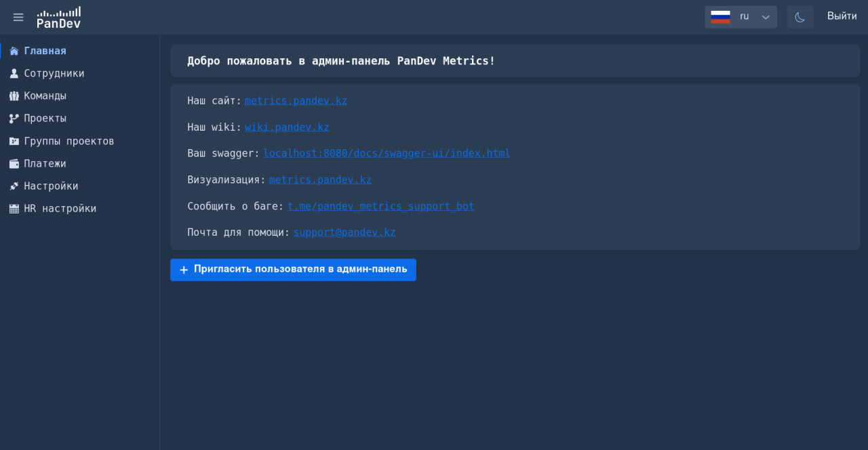Click the PanDev logo

point(59,17)
